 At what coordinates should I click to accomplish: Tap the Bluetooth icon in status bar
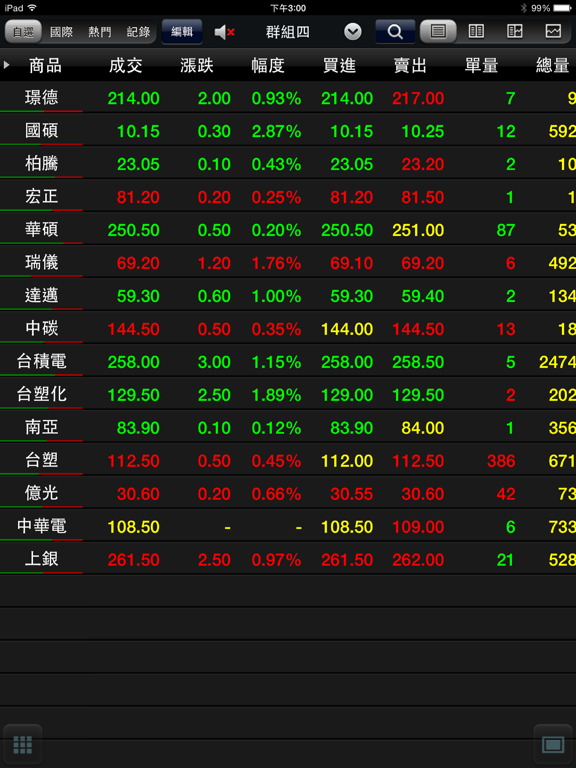(523, 8)
